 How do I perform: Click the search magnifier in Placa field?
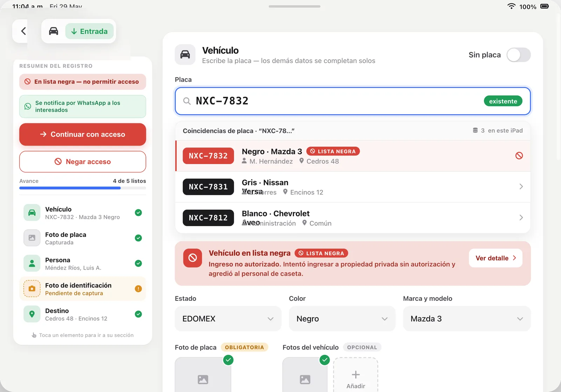(187, 101)
